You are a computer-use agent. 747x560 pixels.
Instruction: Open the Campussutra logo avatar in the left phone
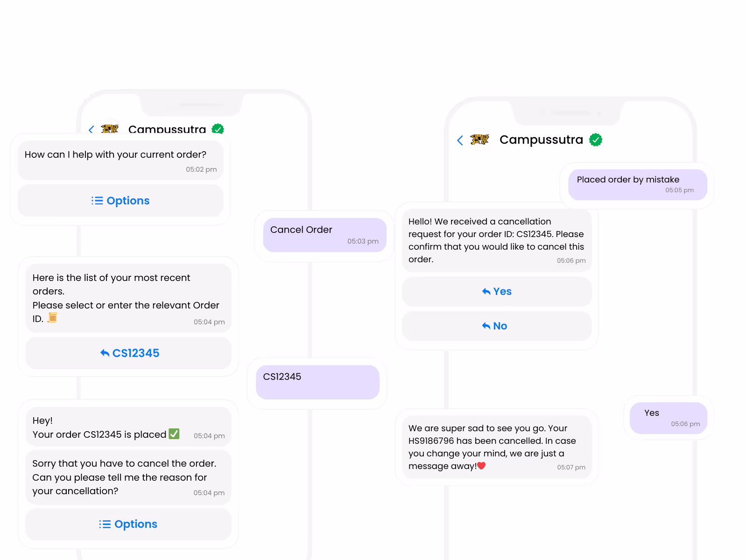click(x=110, y=128)
